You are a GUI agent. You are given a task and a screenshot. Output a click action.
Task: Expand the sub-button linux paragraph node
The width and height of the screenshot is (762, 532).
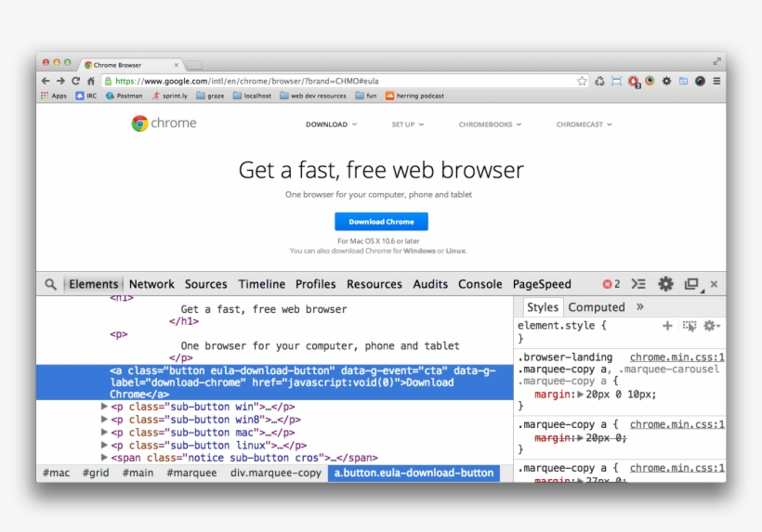coord(104,446)
